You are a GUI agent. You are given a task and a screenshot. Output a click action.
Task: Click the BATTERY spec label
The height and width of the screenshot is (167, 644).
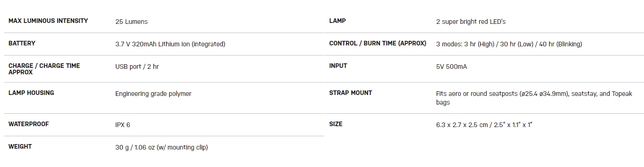pos(22,44)
